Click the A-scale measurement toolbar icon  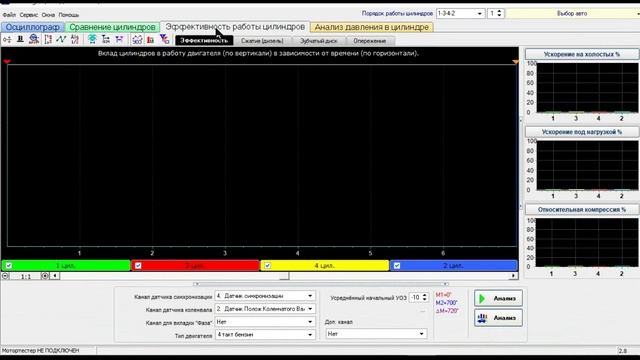pyautogui.click(x=75, y=39)
